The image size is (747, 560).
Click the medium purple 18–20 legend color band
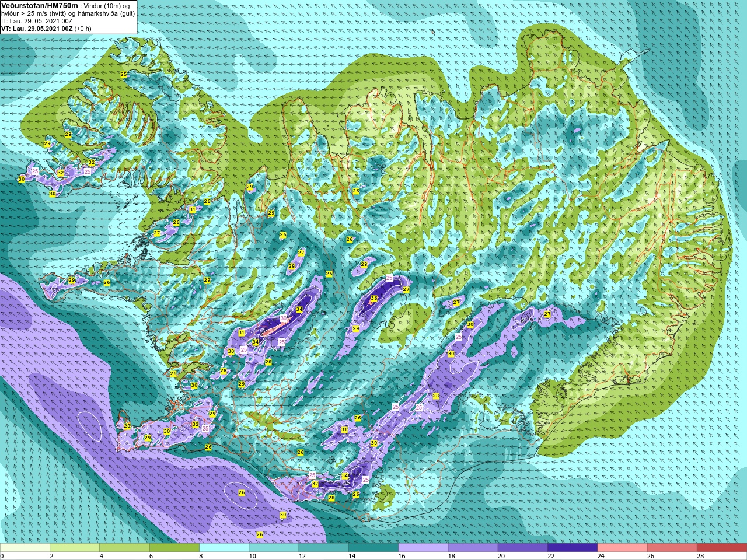(x=473, y=548)
